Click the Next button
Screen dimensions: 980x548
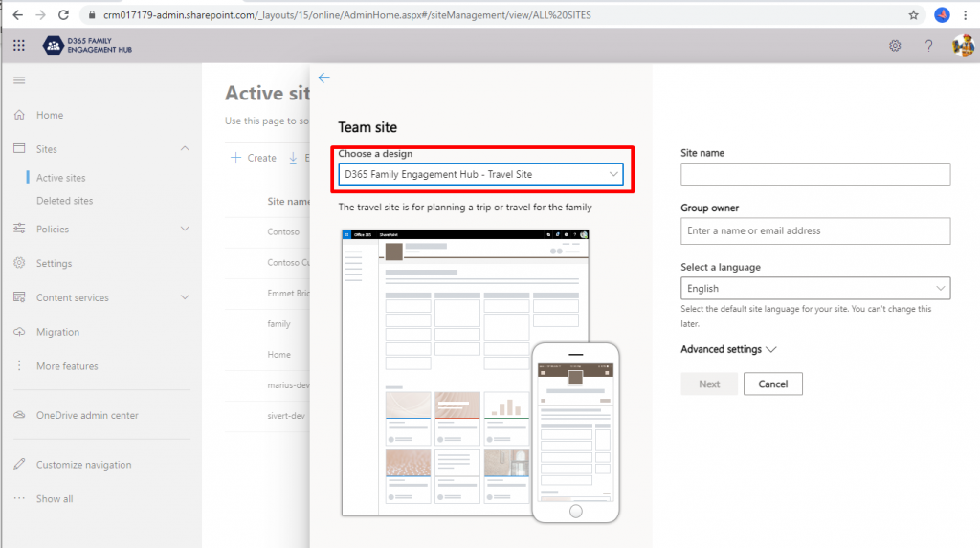click(x=709, y=384)
